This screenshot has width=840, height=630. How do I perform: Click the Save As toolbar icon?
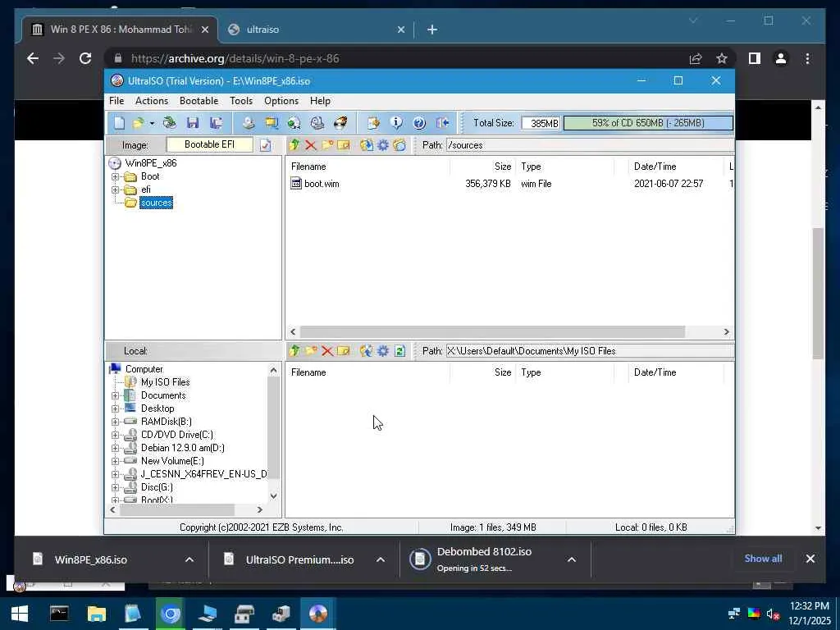[216, 123]
